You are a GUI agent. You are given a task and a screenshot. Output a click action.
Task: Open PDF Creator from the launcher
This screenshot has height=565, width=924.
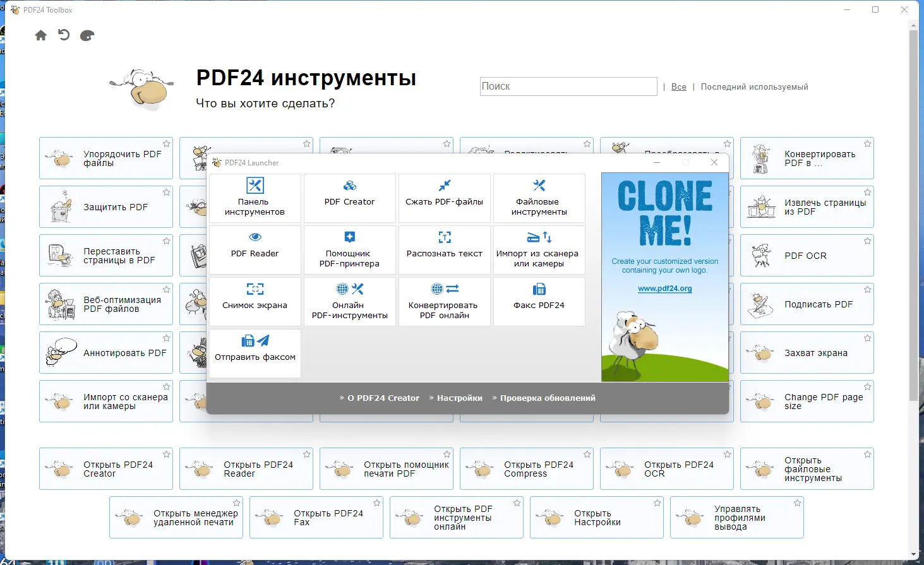pos(349,198)
